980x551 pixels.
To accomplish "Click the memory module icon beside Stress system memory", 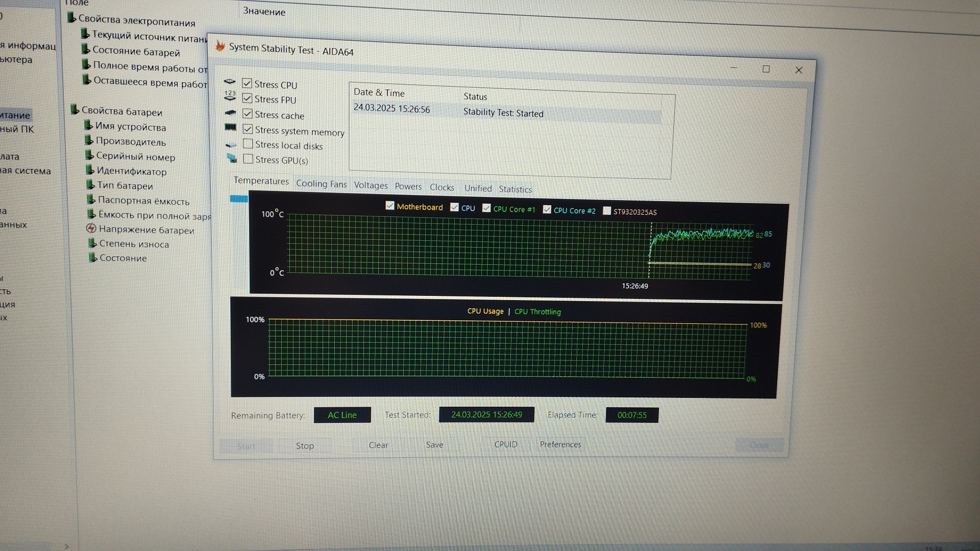I will (231, 127).
